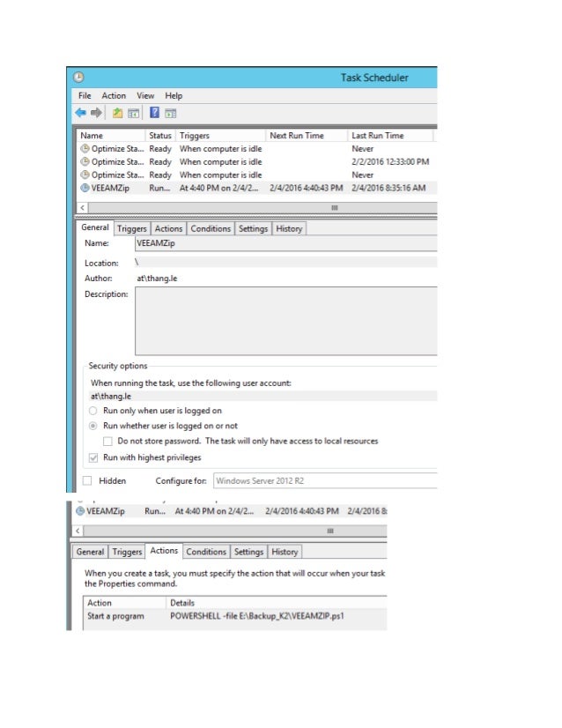Toggle the Hidden checkbox
The width and height of the screenshot is (562, 728).
pos(87,480)
